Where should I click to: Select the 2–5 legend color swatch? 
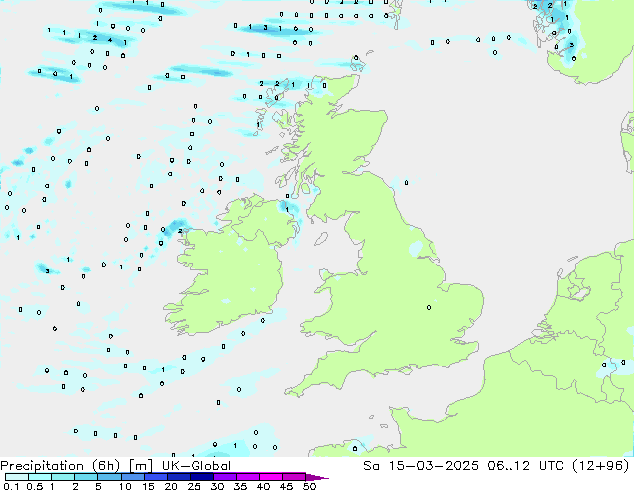[x=86, y=477]
